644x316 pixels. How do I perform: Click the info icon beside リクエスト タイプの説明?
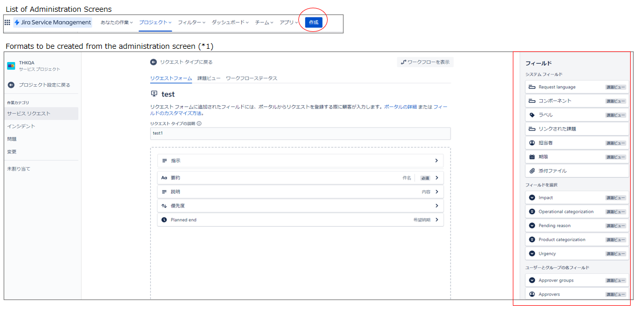click(x=199, y=123)
